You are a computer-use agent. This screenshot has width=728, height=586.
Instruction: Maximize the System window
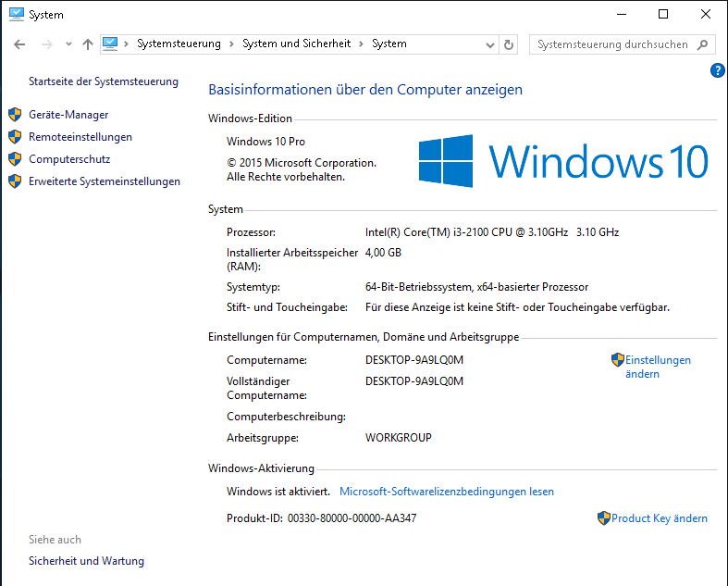point(663,15)
